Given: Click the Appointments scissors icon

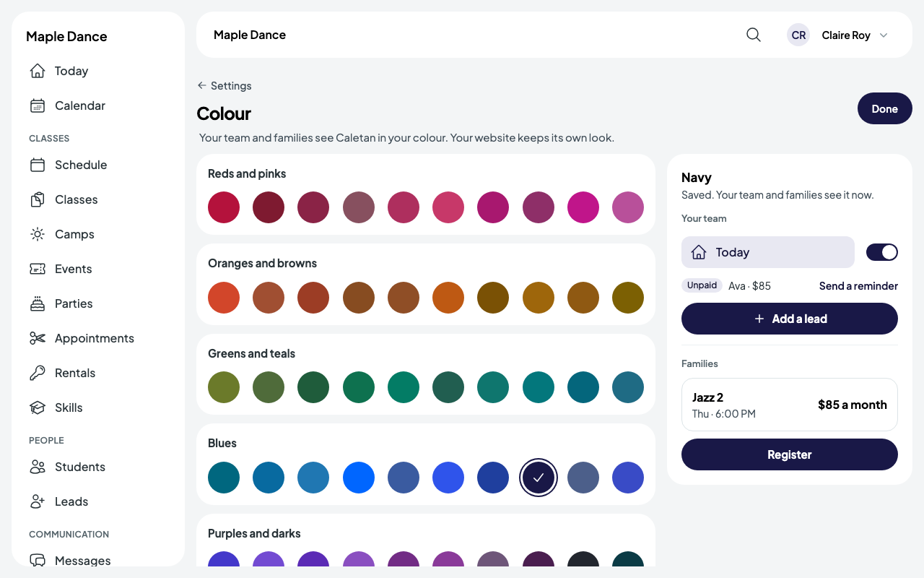Looking at the screenshot, I should (38, 338).
